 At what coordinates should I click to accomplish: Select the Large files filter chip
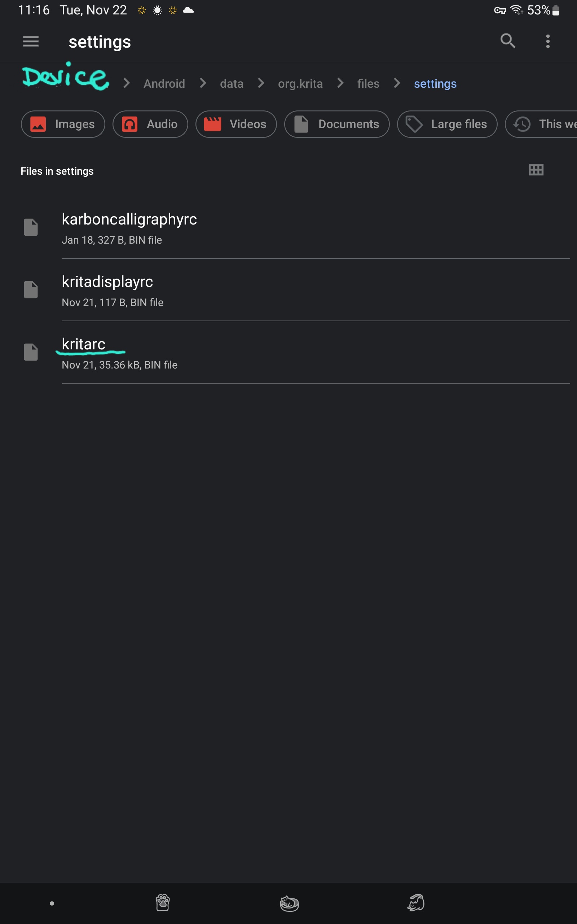point(447,124)
